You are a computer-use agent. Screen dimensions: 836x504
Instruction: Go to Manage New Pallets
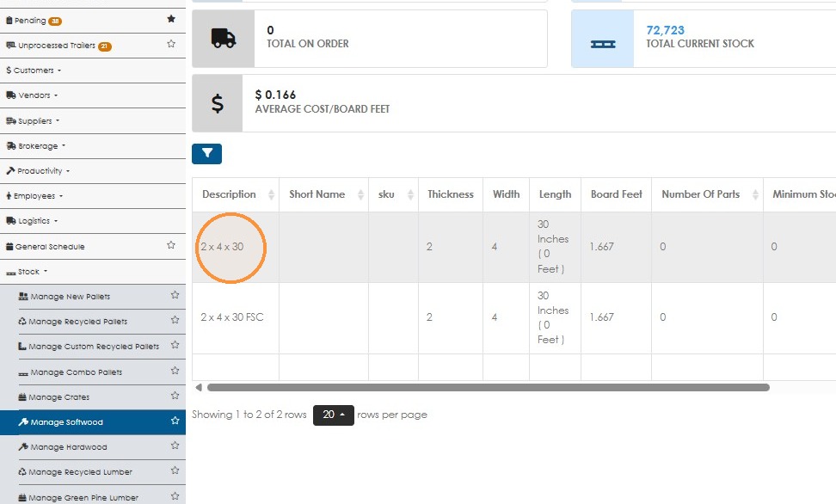tap(64, 297)
